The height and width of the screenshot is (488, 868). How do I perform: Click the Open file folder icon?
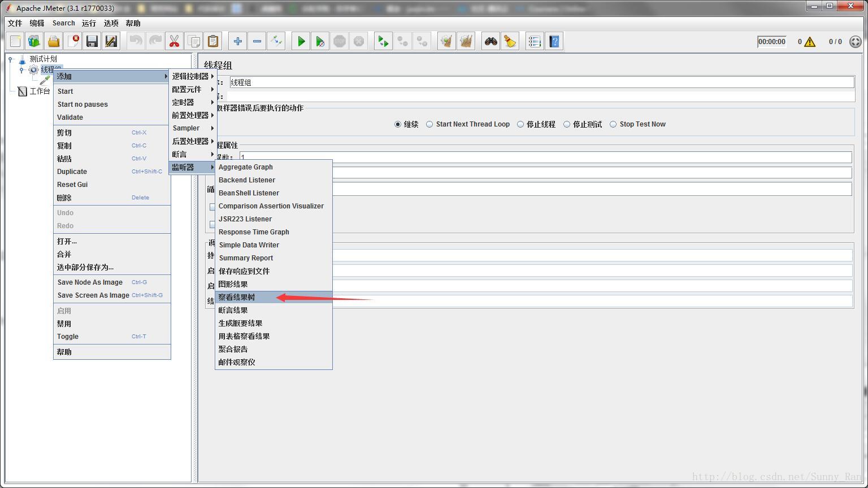pos(54,41)
